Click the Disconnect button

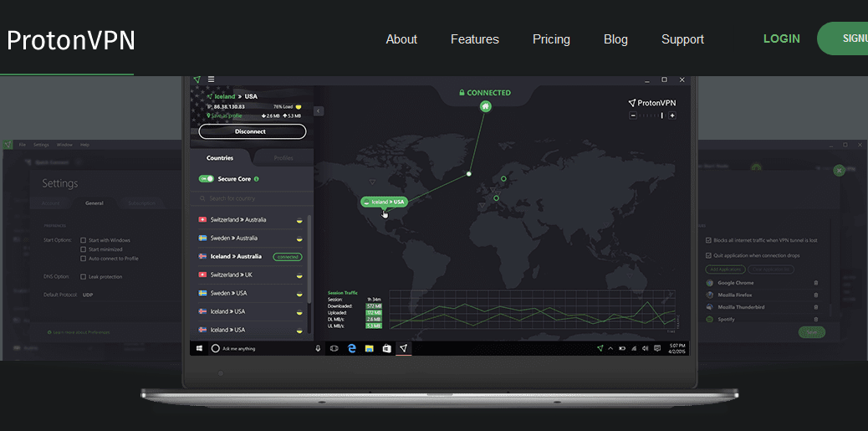click(x=252, y=131)
